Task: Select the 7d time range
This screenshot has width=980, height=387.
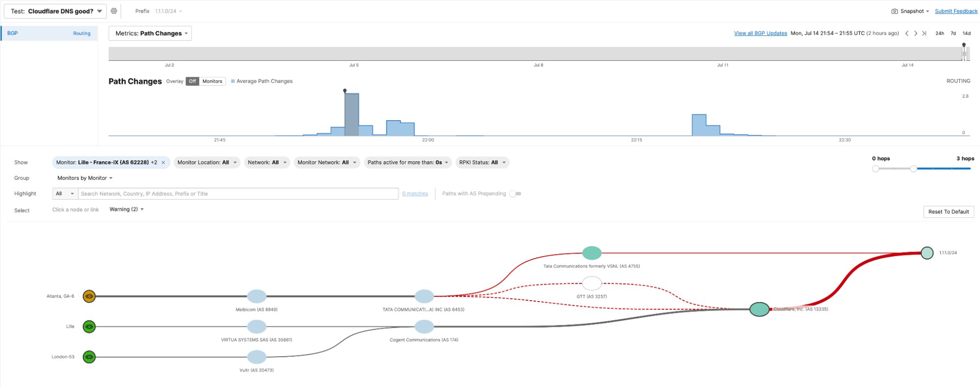Action: coord(953,33)
